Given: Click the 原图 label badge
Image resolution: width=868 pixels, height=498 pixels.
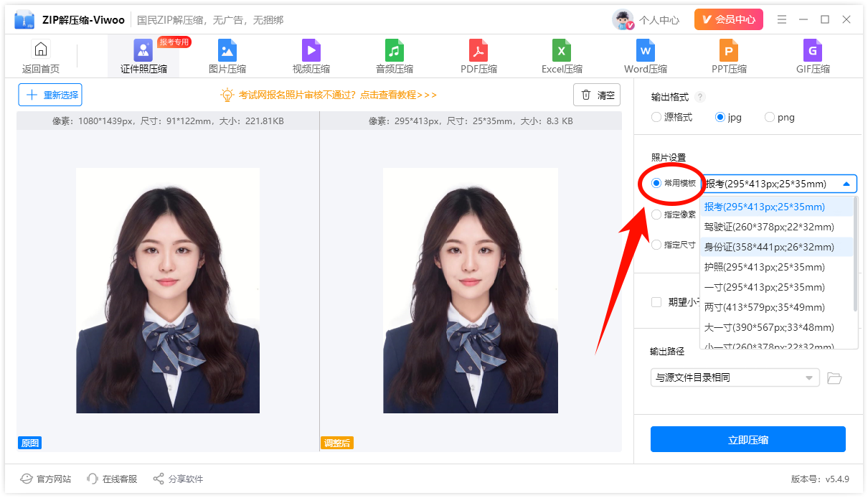Looking at the screenshot, I should (x=30, y=443).
